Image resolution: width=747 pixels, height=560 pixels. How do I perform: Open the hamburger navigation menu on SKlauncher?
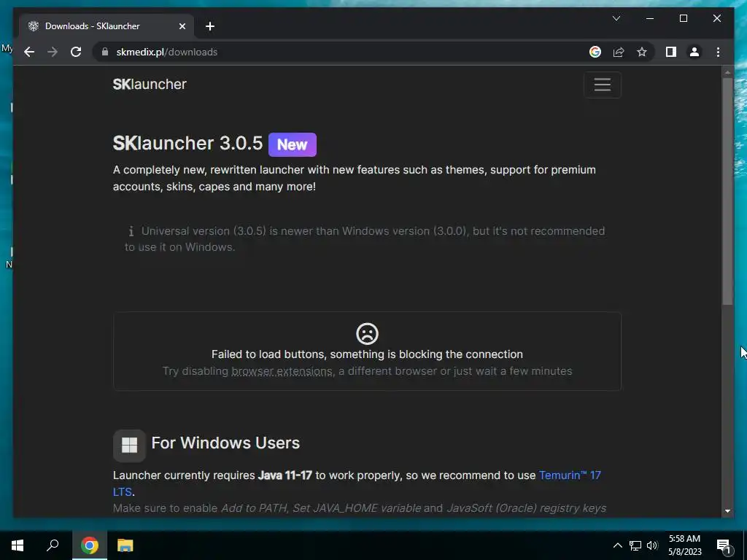point(602,85)
